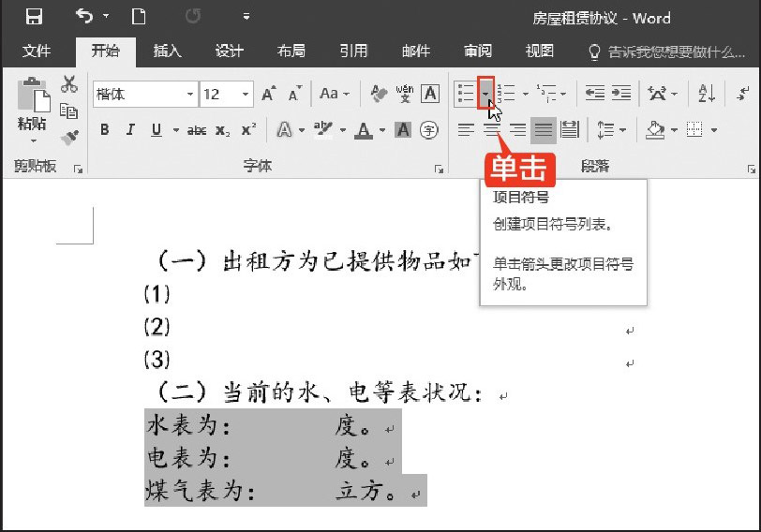Toggle strikethrough abc formatting
Screen dimensions: 761x532
tap(196, 130)
